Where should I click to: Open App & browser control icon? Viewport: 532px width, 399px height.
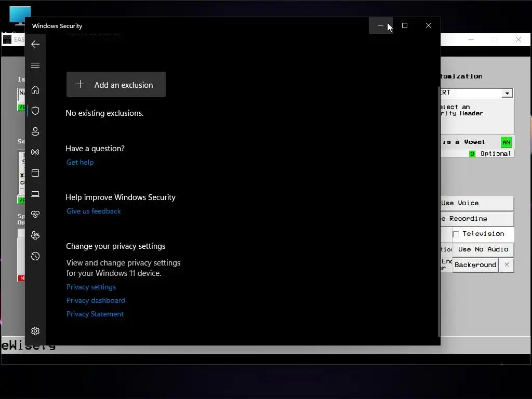coord(35,173)
